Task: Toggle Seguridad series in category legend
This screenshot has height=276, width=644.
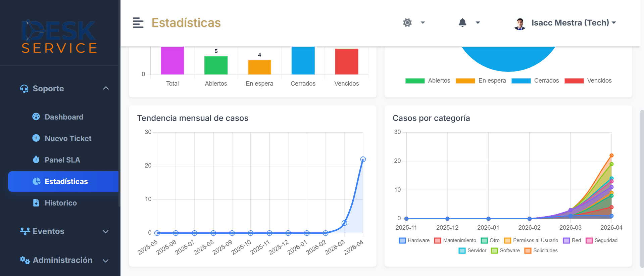Action: point(601,240)
